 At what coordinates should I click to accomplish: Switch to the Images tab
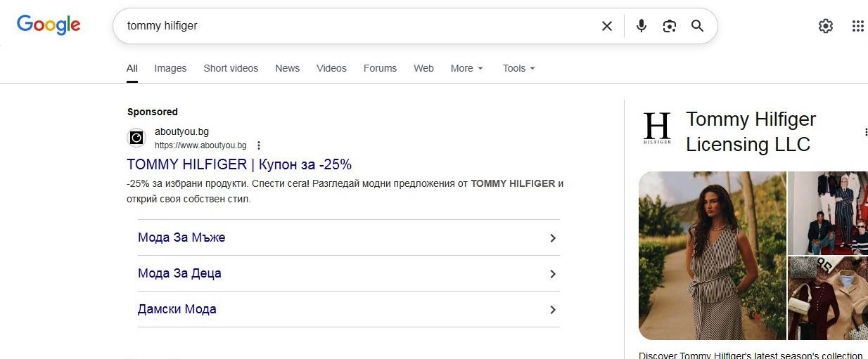coord(170,68)
